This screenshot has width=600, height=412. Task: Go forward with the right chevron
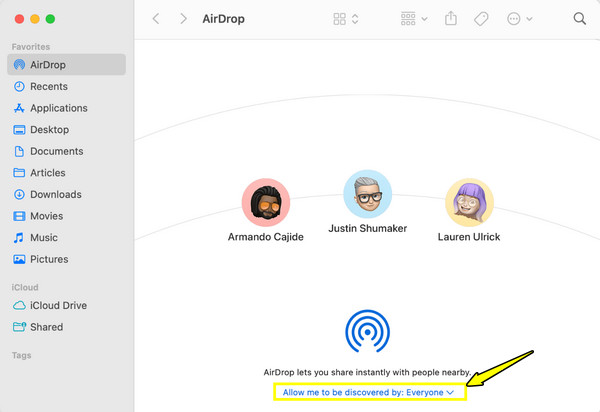click(x=183, y=19)
